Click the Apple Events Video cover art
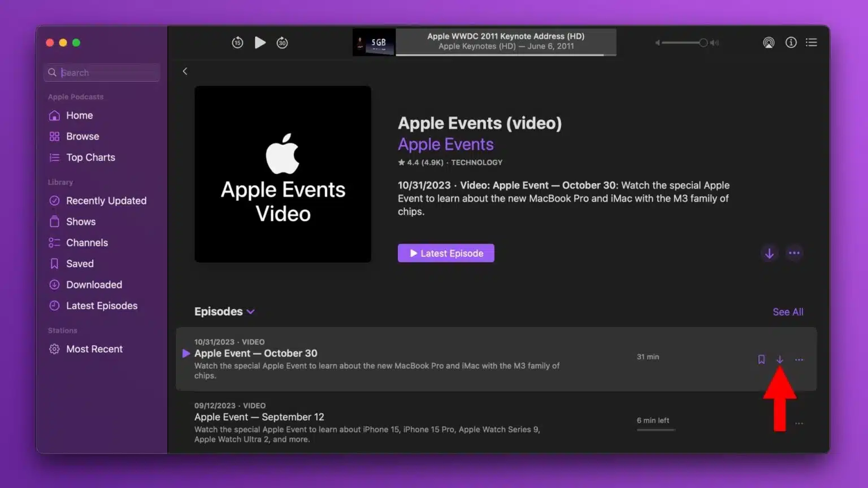Viewport: 868px width, 488px height. (283, 174)
